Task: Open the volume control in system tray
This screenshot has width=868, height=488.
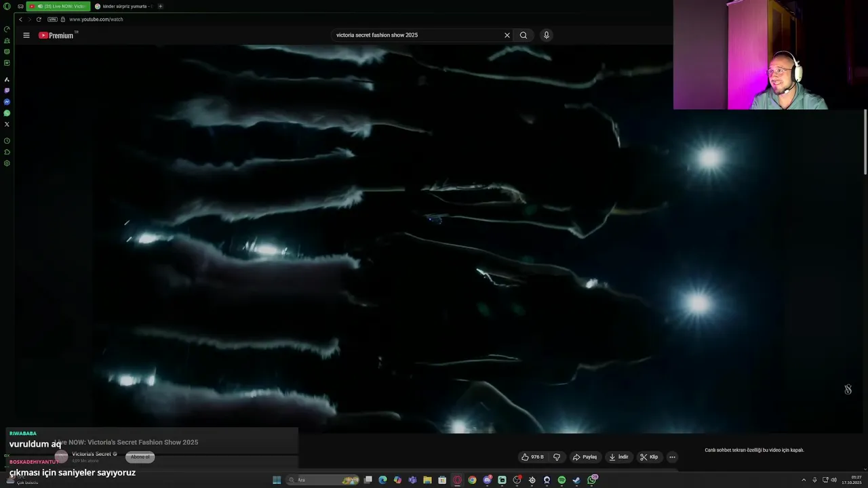Action: [x=833, y=480]
